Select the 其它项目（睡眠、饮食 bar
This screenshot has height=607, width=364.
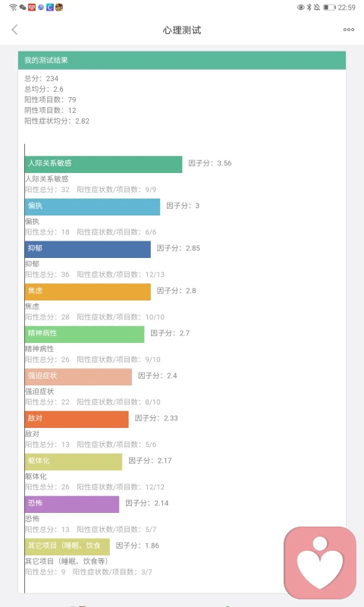click(x=67, y=547)
